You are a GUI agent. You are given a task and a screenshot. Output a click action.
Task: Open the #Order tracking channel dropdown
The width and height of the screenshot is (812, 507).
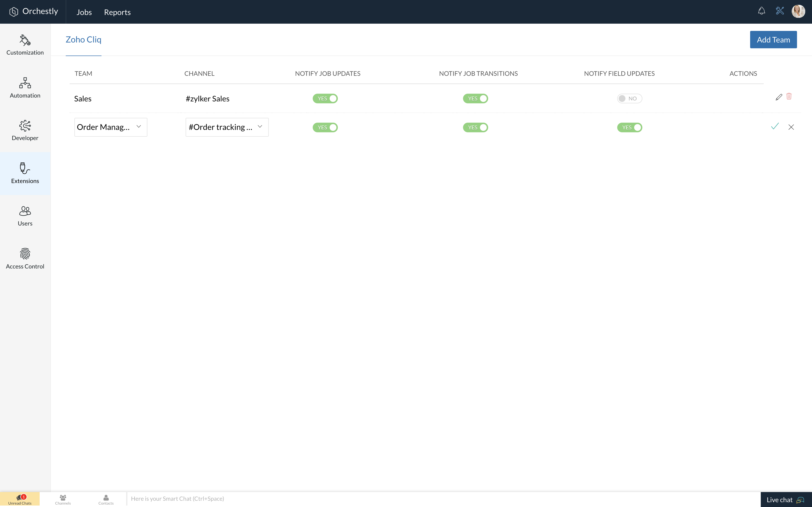tap(227, 127)
